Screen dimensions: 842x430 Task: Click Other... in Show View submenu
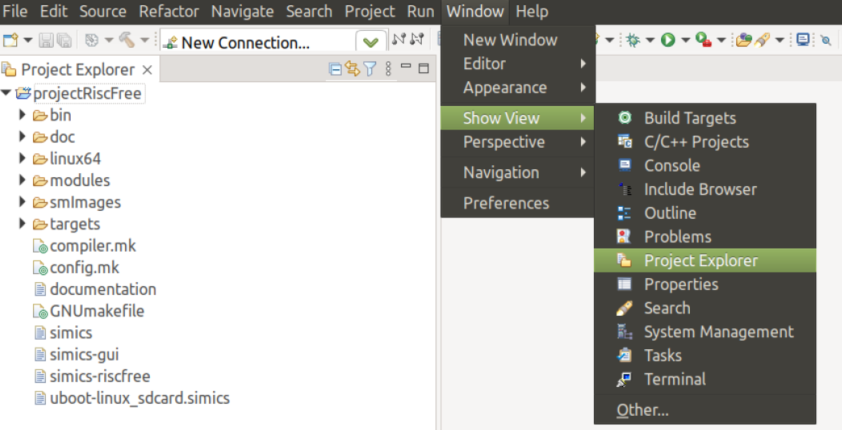(x=643, y=410)
